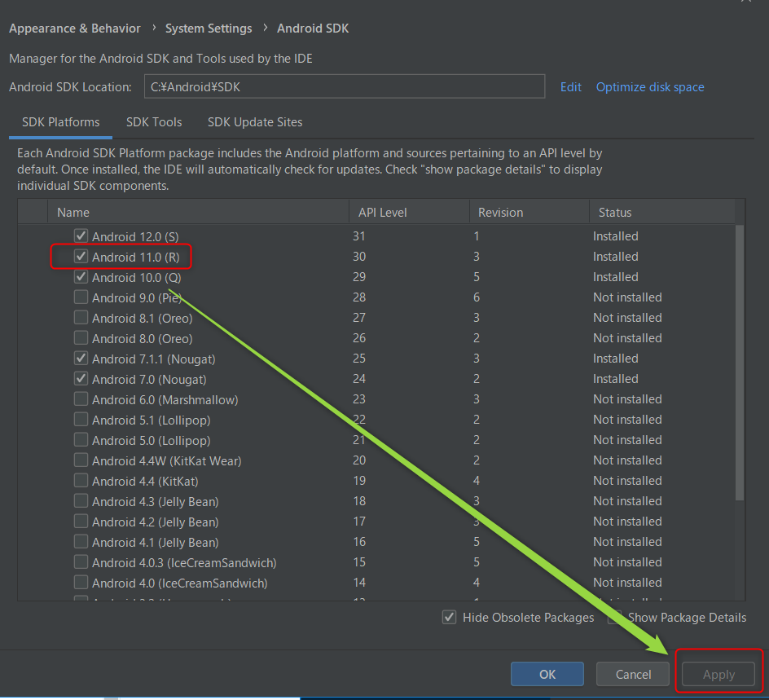
Task: Check the Android 4.3 (Jelly Bean) checkbox
Action: pyautogui.click(x=81, y=501)
